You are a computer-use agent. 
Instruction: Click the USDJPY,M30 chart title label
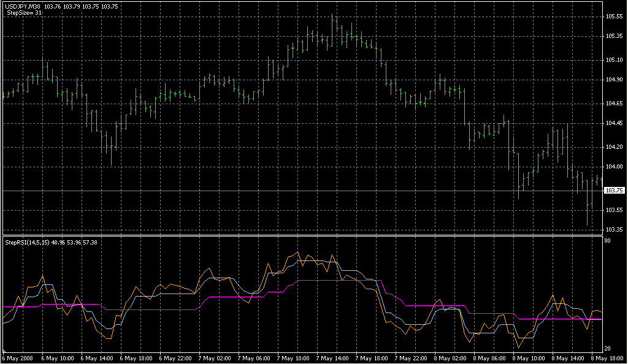(22, 6)
